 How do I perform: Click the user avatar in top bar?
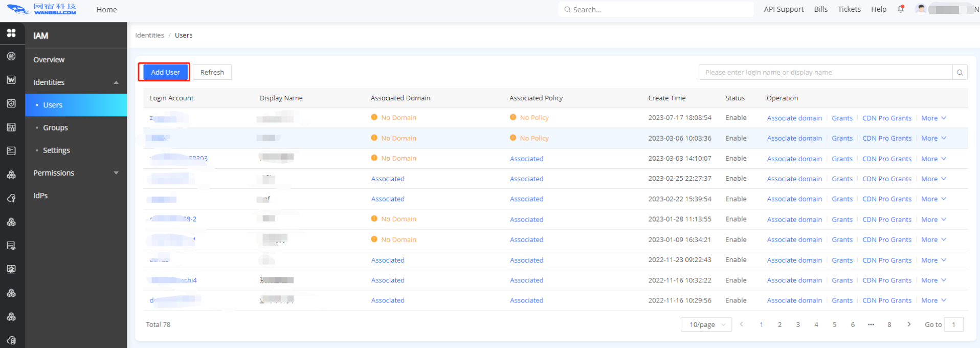click(x=921, y=9)
